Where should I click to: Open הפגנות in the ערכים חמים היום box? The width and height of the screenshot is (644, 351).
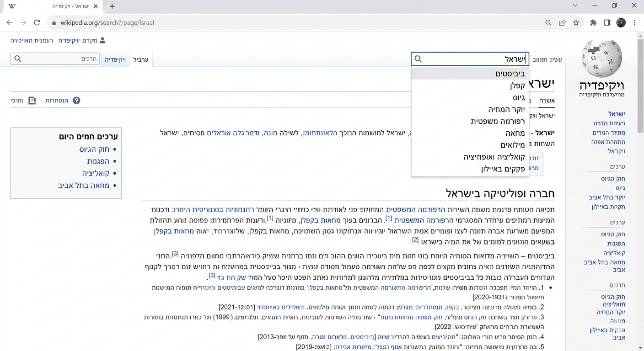98,161
